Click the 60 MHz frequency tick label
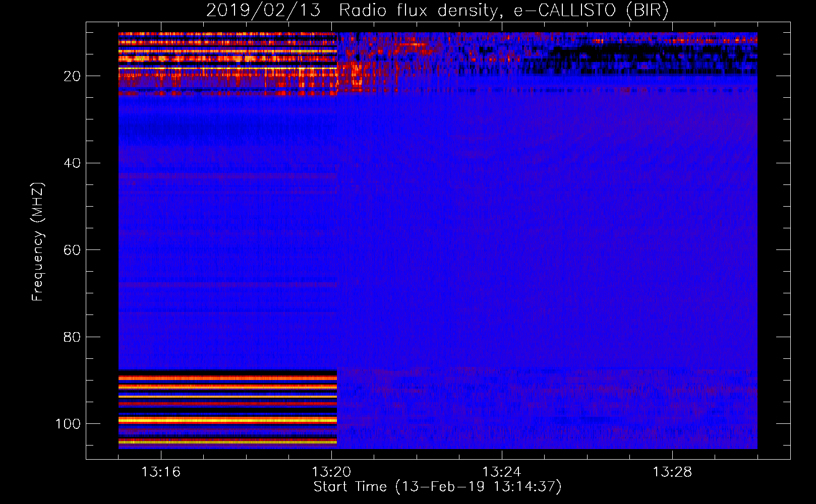Image resolution: width=816 pixels, height=504 pixels. coord(72,250)
